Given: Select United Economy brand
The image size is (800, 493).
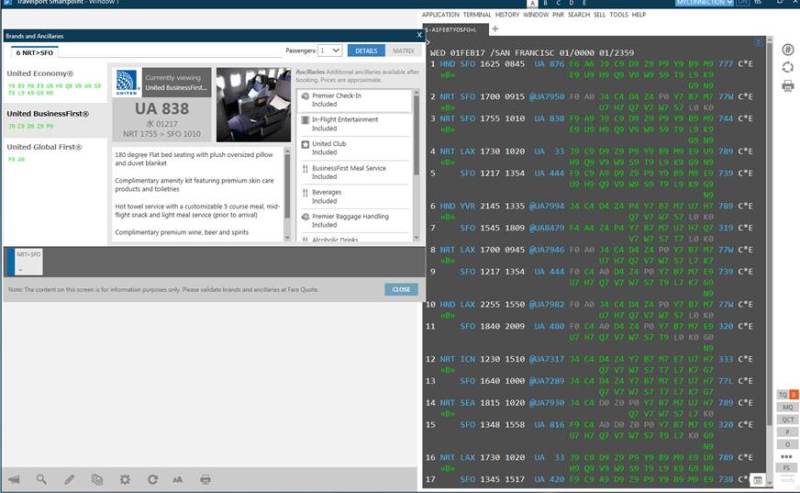Looking at the screenshot, I should (x=54, y=83).
